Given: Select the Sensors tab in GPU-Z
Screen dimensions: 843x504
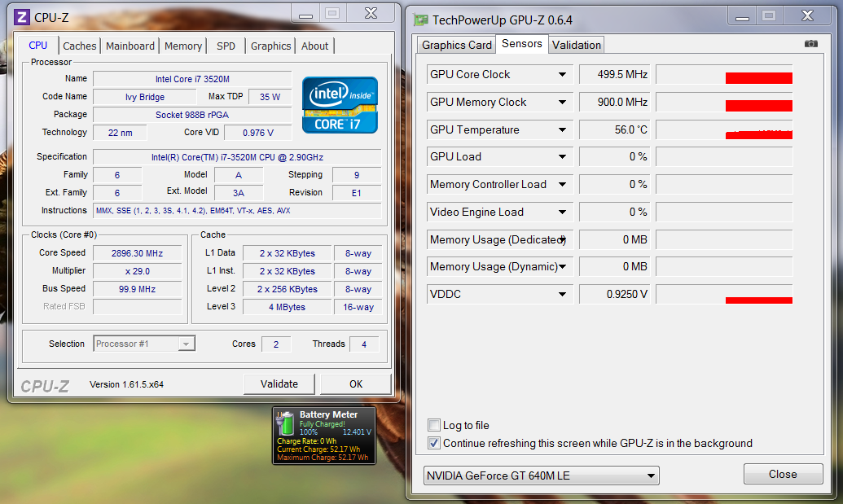Looking at the screenshot, I should pos(521,43).
